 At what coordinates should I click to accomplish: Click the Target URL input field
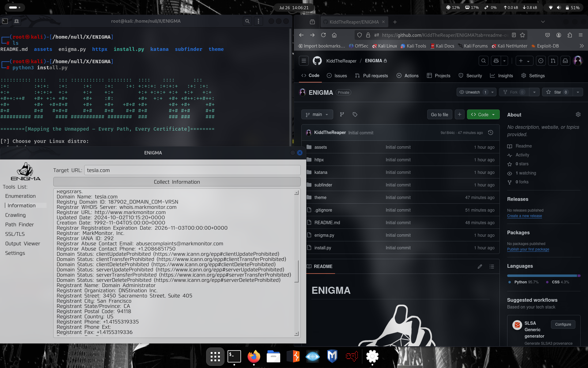(x=192, y=170)
